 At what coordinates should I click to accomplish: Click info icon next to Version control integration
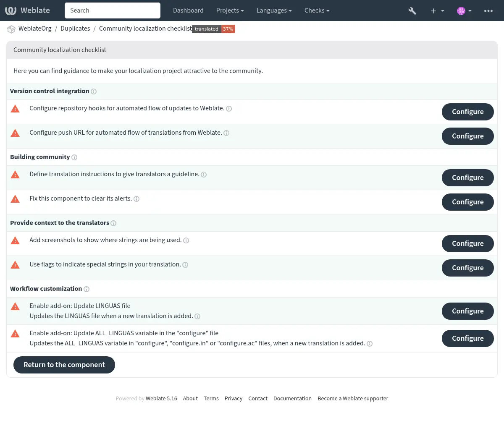pyautogui.click(x=94, y=91)
